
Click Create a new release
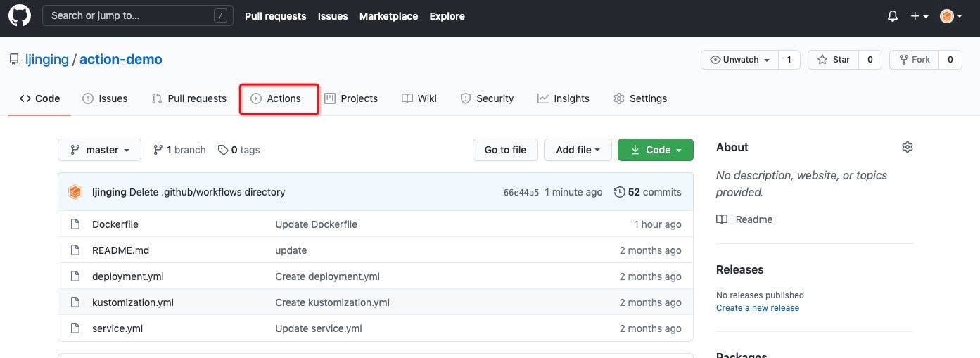tap(758, 307)
